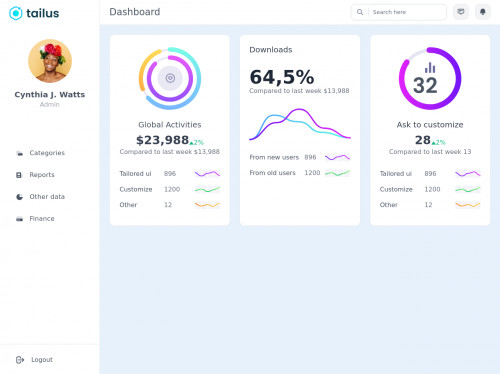The height and width of the screenshot is (374, 500).
Task: Click the Downloads card heading
Action: pos(271,50)
